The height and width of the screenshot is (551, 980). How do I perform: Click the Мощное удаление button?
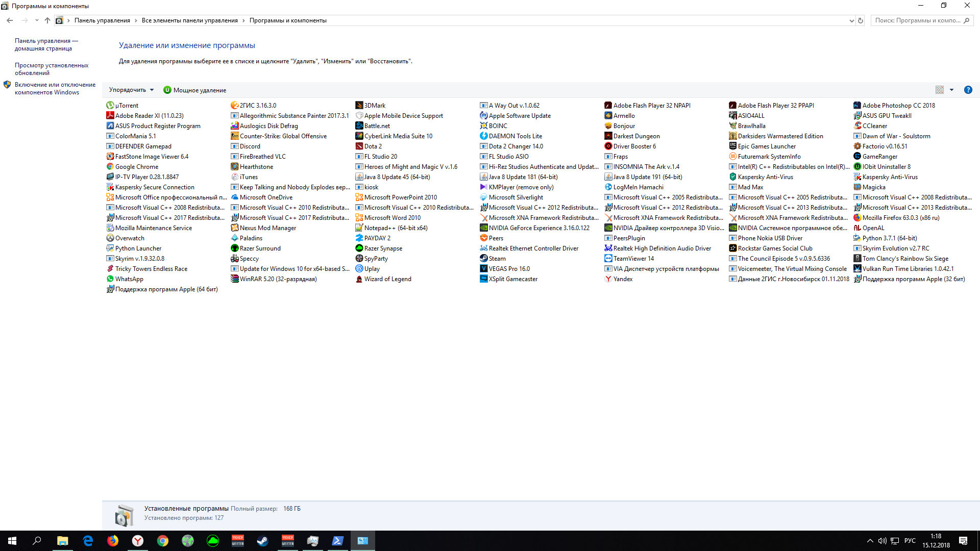click(x=194, y=90)
